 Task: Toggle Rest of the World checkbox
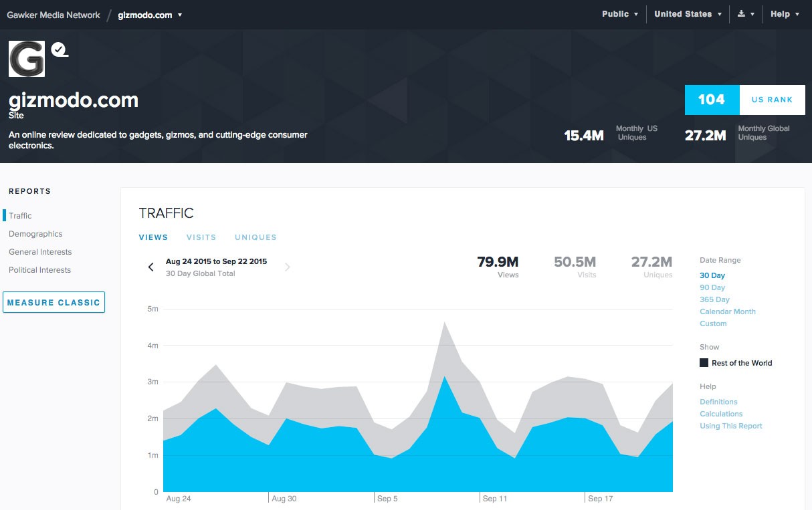(x=704, y=363)
